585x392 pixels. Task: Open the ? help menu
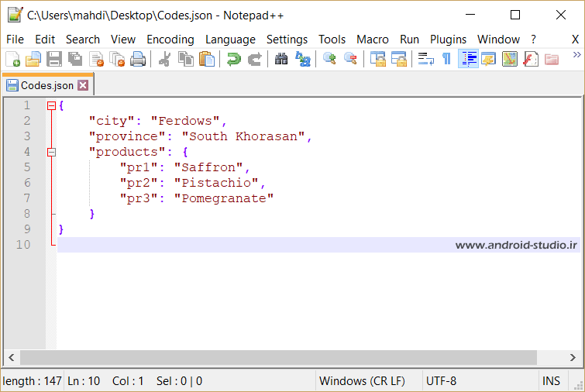point(533,40)
